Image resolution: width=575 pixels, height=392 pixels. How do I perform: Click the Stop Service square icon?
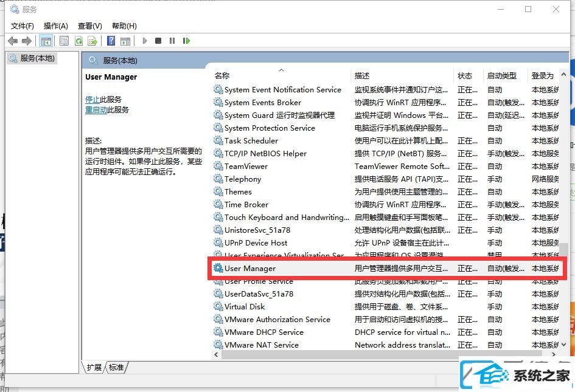pos(158,41)
